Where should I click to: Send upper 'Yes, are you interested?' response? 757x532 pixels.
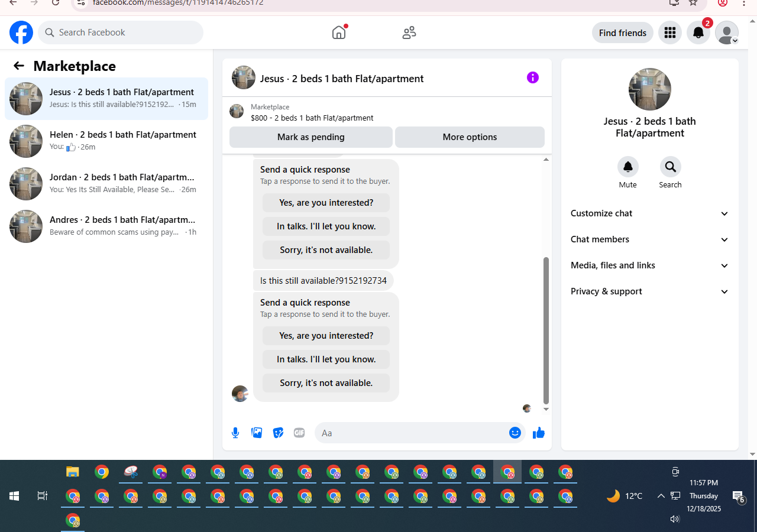tap(326, 203)
